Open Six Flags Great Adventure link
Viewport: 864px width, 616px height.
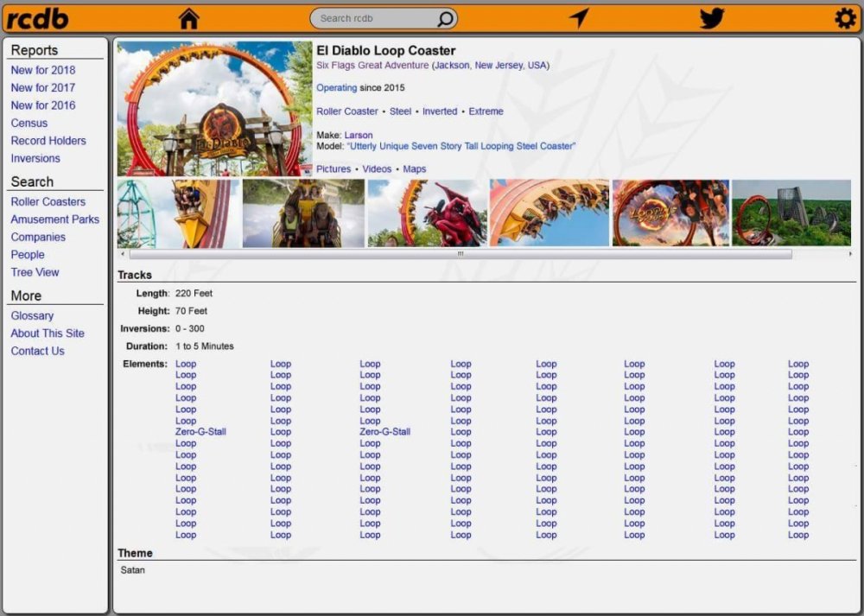pyautogui.click(x=372, y=66)
